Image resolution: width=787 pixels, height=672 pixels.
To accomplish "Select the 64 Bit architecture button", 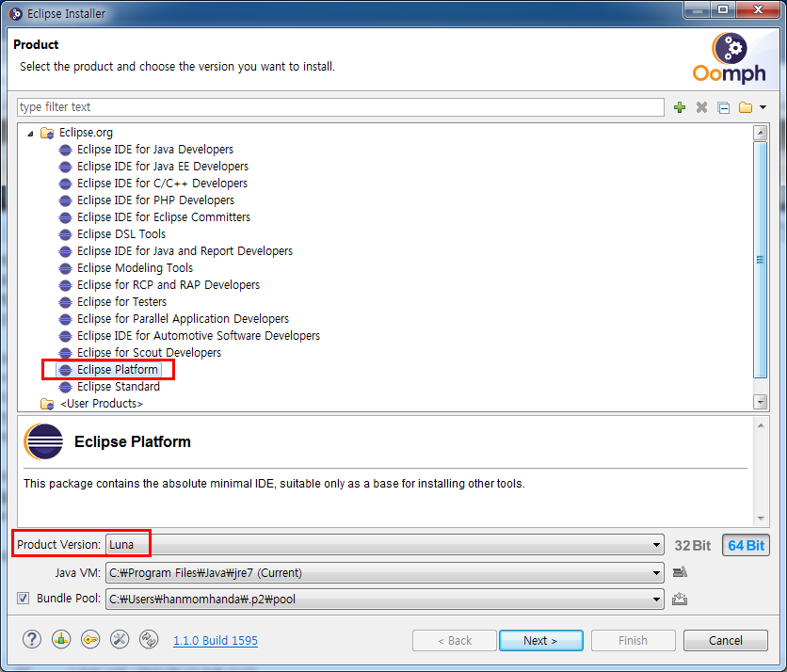I will [746, 546].
